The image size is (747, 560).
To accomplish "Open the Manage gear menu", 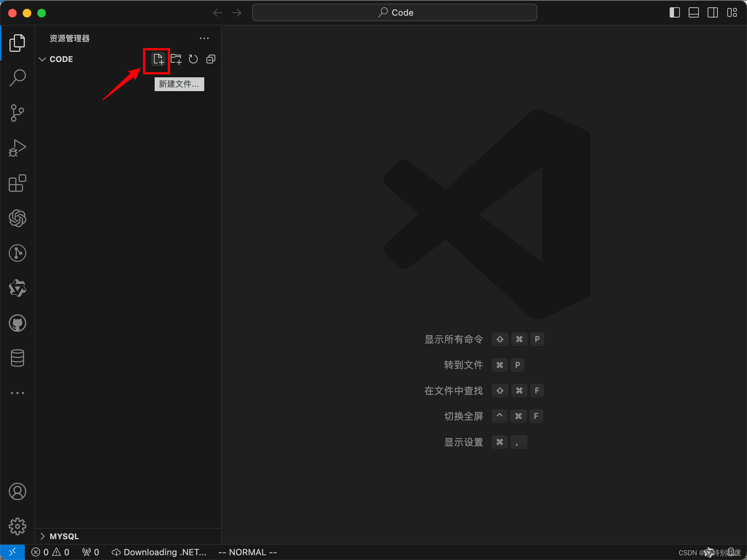I will pyautogui.click(x=17, y=526).
